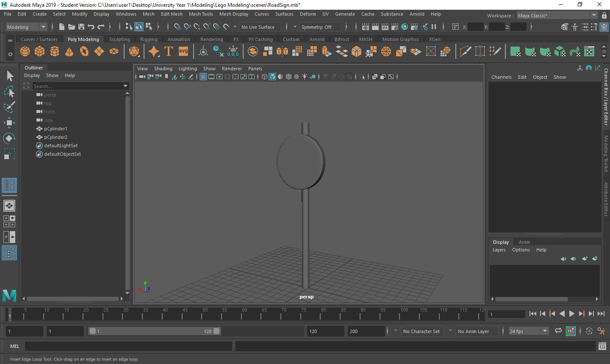Click the polygon cube shelf icon

point(40,52)
